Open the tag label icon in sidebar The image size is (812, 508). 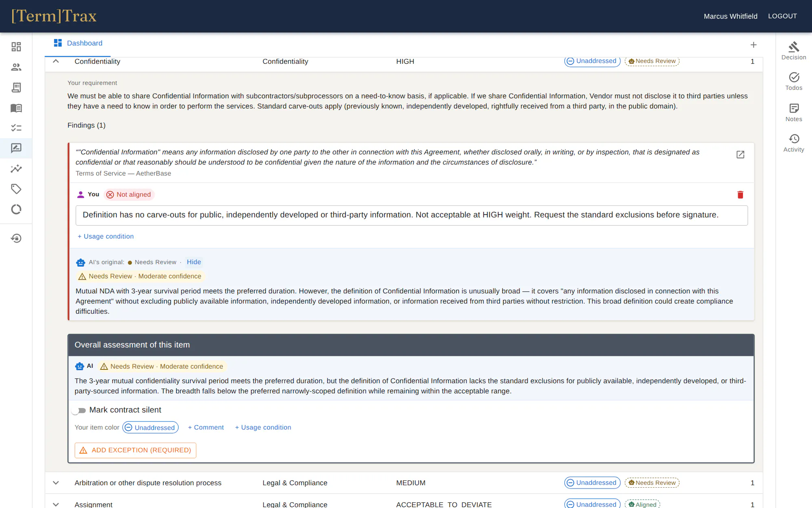pyautogui.click(x=16, y=189)
